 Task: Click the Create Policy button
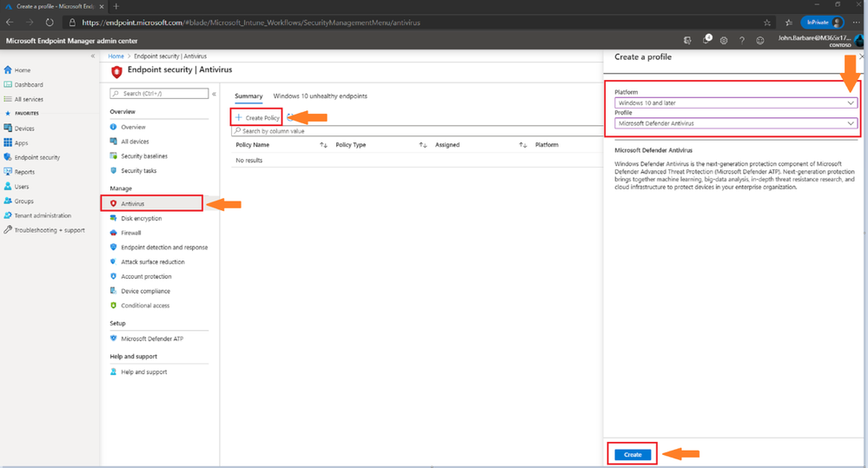(x=257, y=117)
